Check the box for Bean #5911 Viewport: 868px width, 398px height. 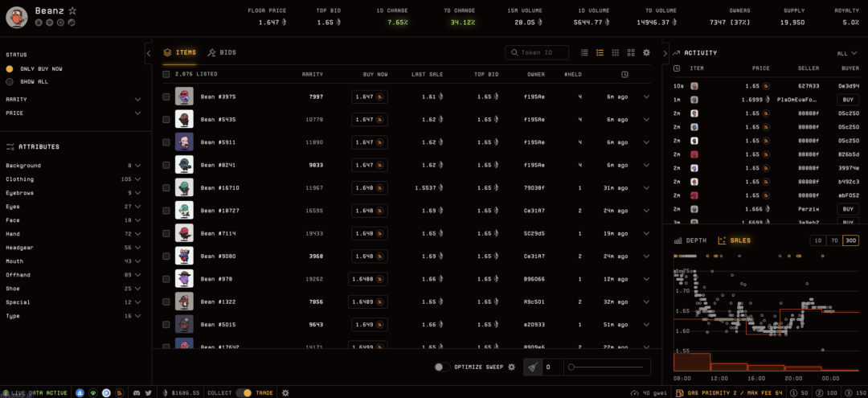(x=166, y=142)
